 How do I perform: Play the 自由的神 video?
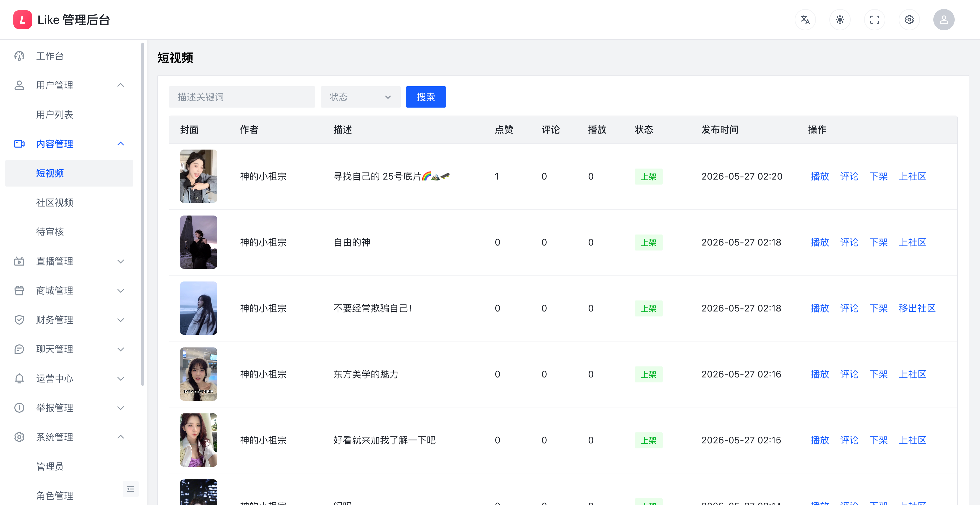tap(819, 242)
